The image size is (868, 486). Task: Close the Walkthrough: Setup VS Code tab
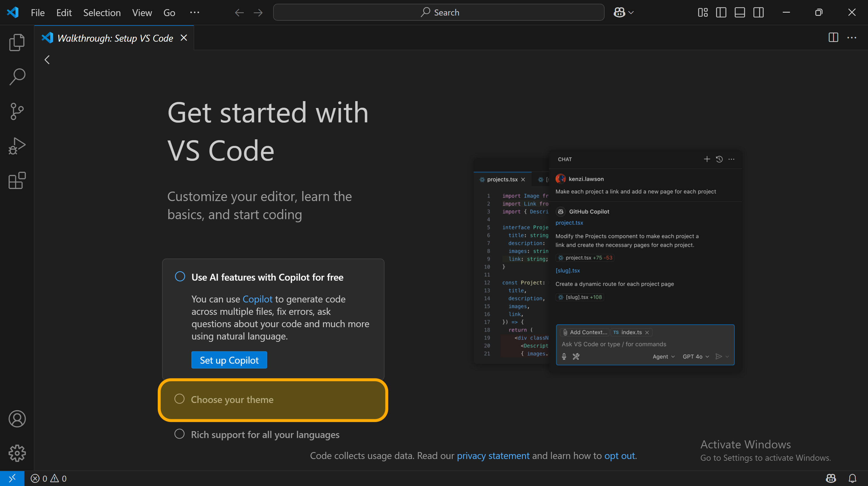(x=184, y=38)
